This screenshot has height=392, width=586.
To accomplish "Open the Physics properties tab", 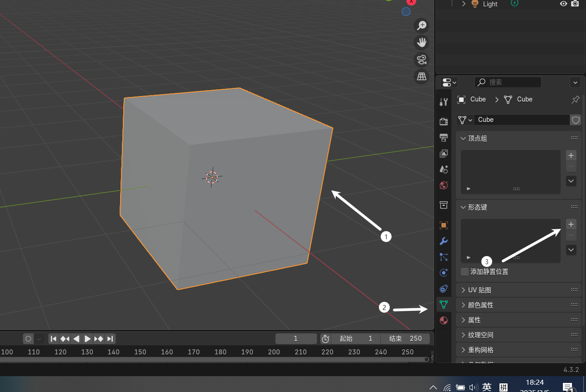I will point(444,273).
